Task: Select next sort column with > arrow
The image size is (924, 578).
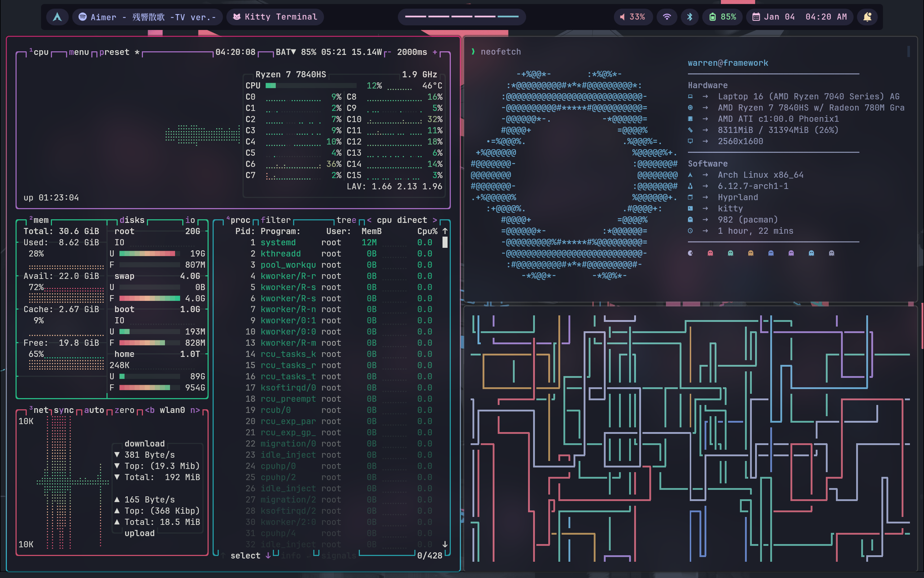Action: tap(435, 220)
